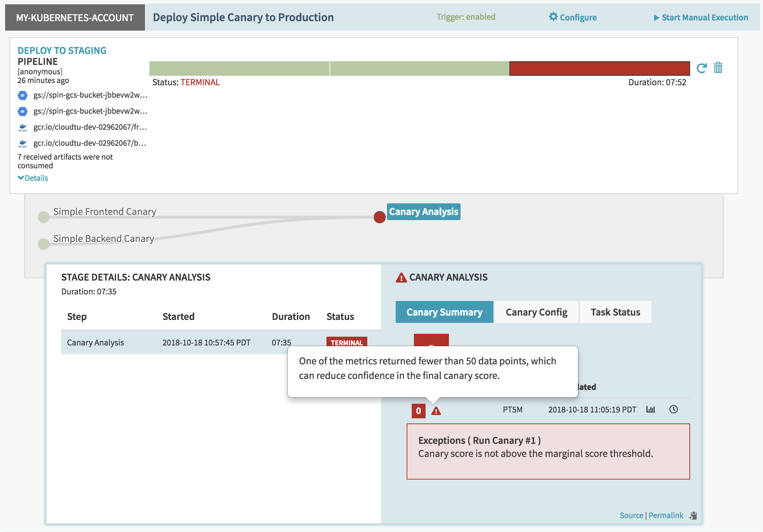Screen dimensions: 763x532
Task: Click '2018-10-18 11:05:19 PDT' timestamp
Action: (592, 410)
